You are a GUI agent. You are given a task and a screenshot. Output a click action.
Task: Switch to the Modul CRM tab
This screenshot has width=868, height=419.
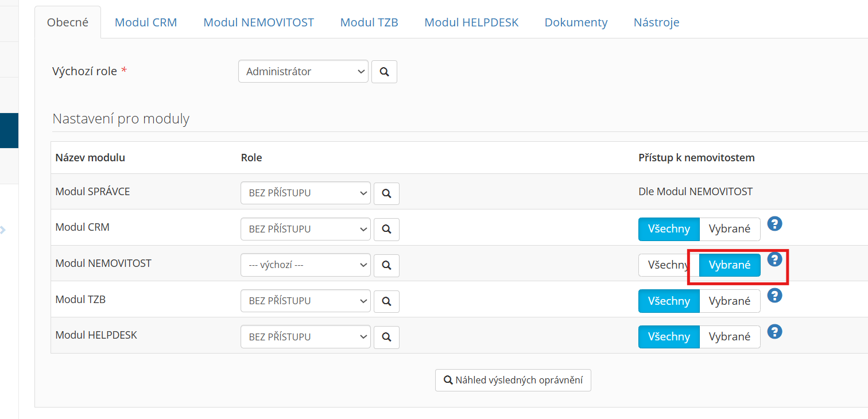tap(146, 22)
